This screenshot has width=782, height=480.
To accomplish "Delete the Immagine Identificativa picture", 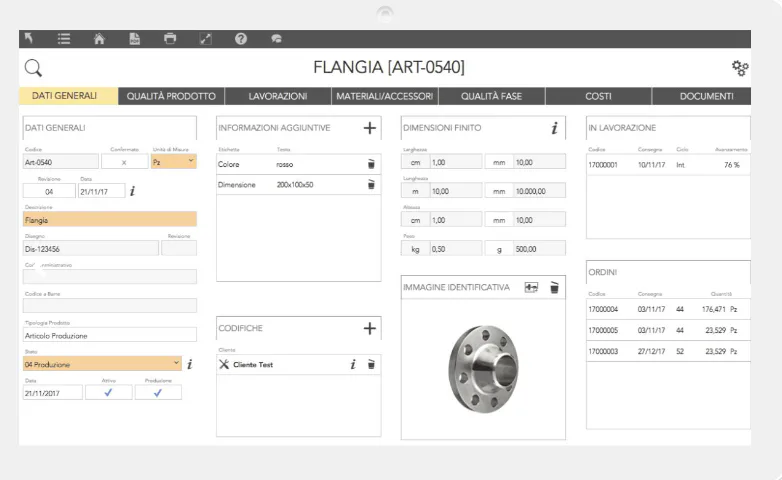I will coord(554,287).
